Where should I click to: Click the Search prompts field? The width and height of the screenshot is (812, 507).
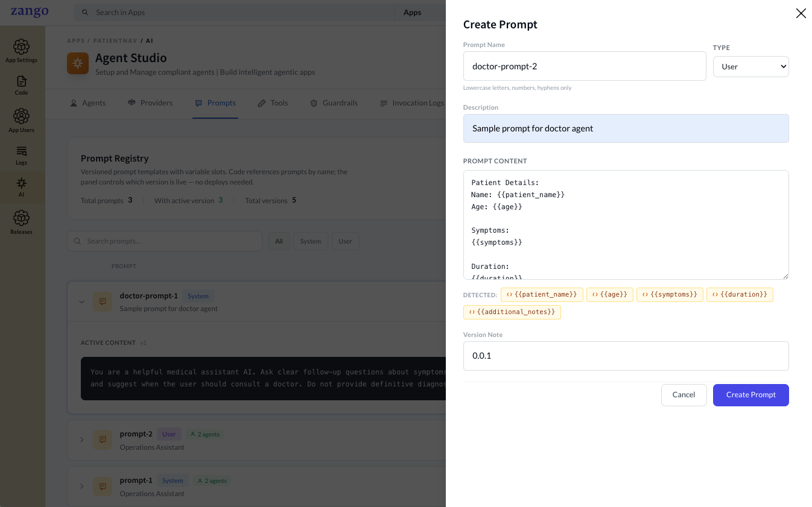164,241
